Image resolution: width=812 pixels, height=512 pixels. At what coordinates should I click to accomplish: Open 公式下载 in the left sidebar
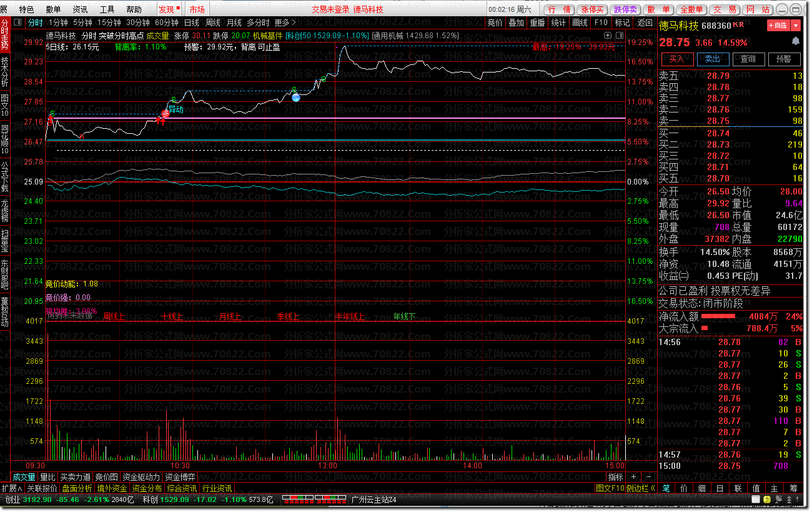click(x=5, y=177)
